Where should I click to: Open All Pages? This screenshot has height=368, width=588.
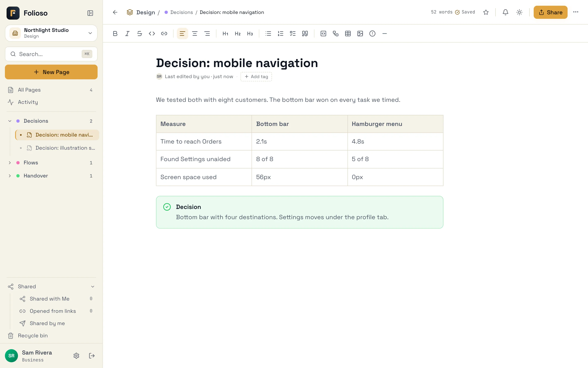(x=51, y=90)
